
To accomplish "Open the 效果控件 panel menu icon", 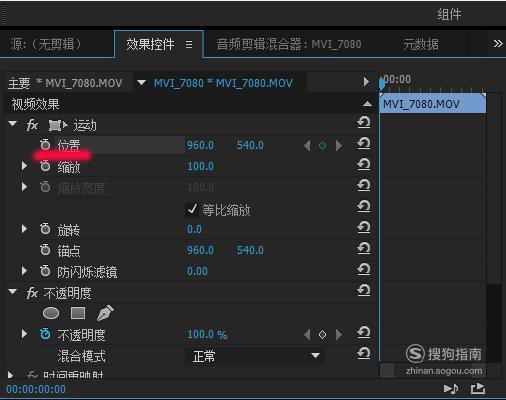I will pyautogui.click(x=189, y=44).
